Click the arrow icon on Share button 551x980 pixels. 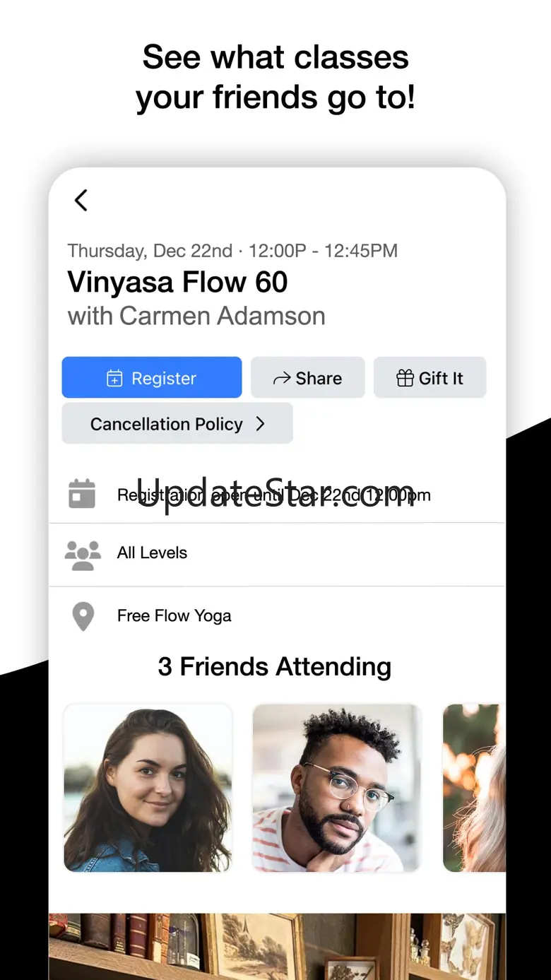pyautogui.click(x=282, y=379)
